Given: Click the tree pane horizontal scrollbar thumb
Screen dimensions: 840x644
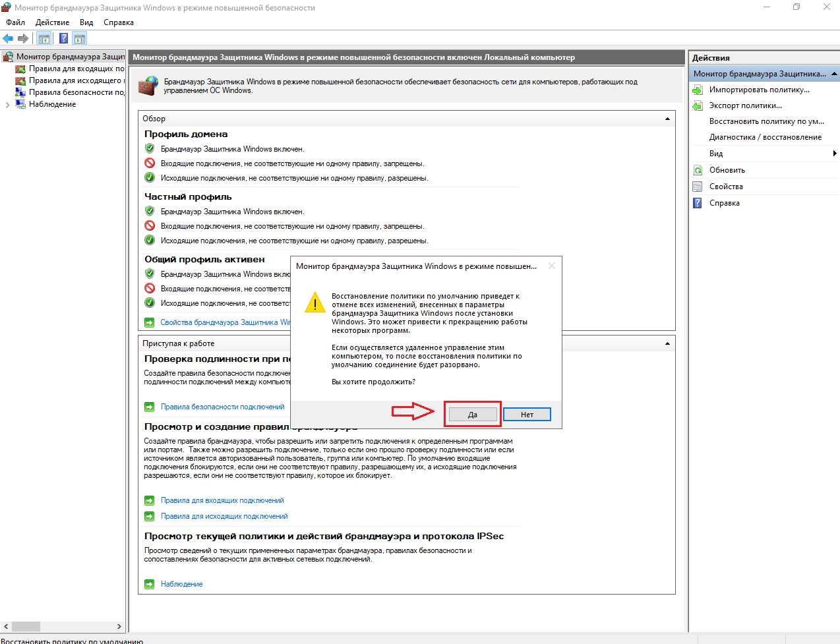Looking at the screenshot, I should pos(26,627).
